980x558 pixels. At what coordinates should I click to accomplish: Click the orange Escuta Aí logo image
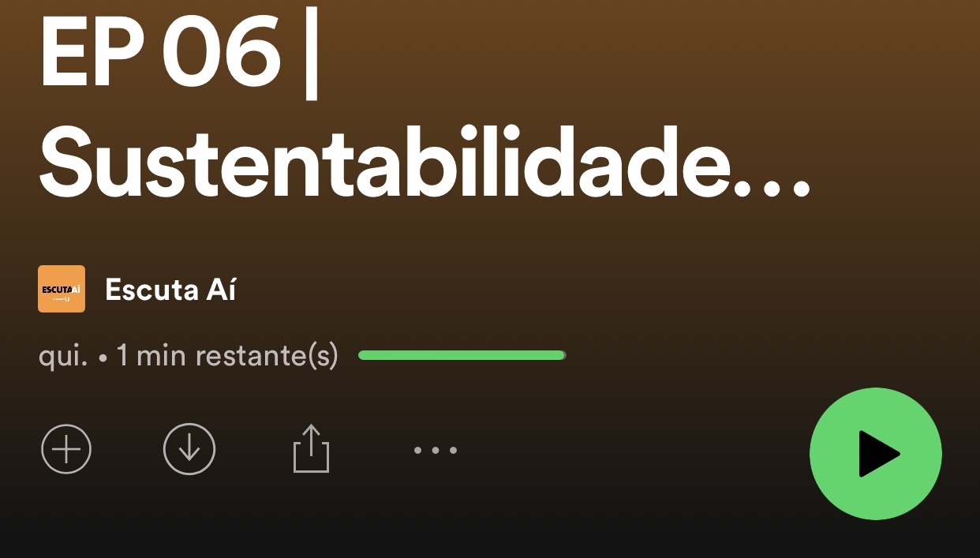point(62,289)
